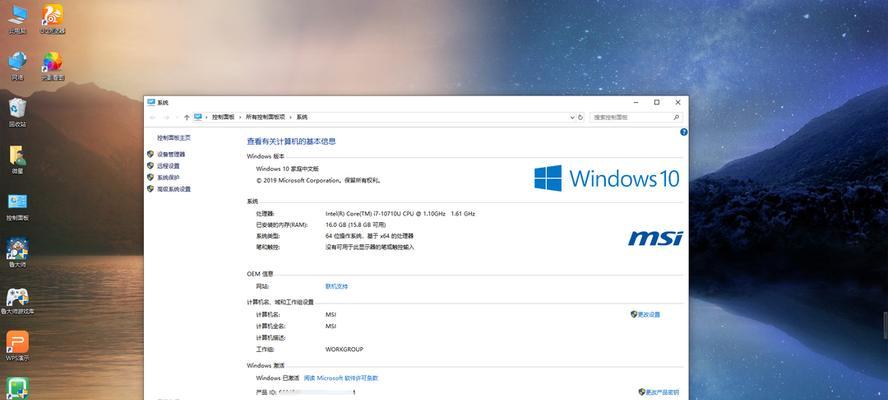Click the MSI value next to 计算机全名
Screen dimensions: 888x400
coord(331,326)
